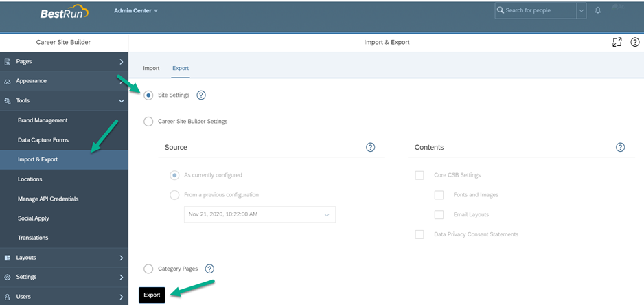Click the Contents section help icon
Image resolution: width=644 pixels, height=305 pixels.
click(620, 147)
